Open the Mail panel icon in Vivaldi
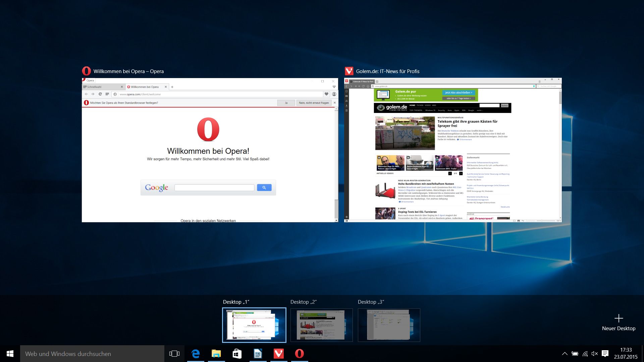Screen dimensions: 644x362 click(346, 96)
